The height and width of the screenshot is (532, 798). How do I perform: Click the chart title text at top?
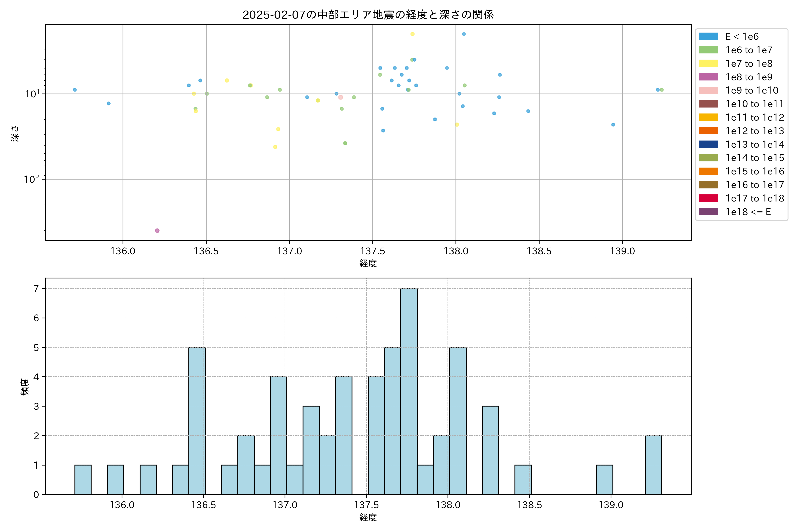click(x=368, y=15)
